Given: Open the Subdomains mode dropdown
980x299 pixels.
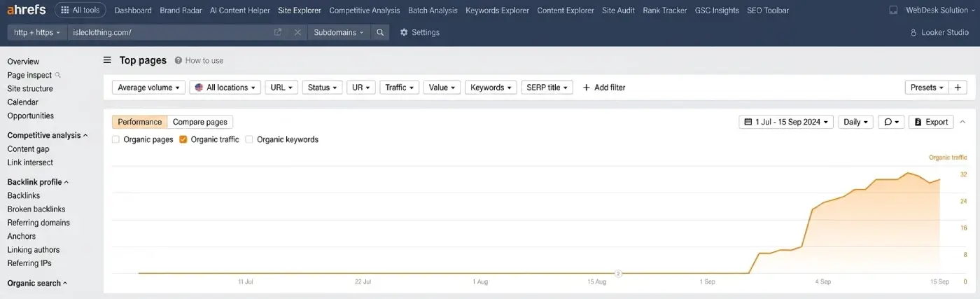Looking at the screenshot, I should pos(339,32).
